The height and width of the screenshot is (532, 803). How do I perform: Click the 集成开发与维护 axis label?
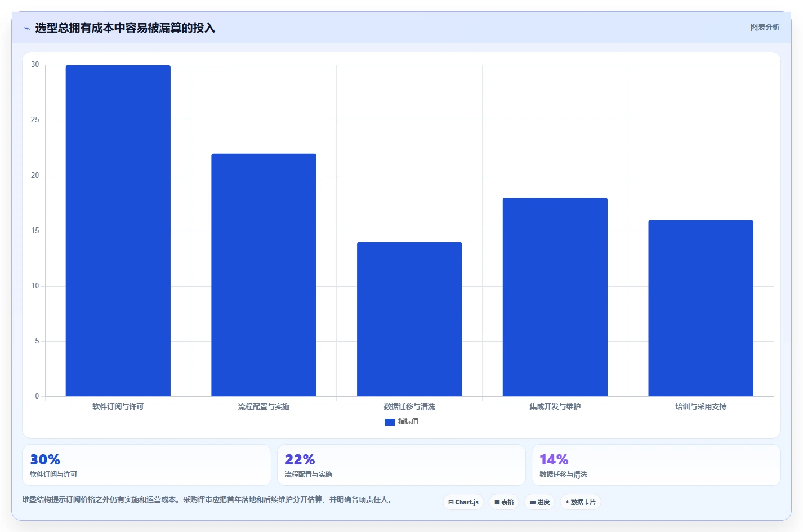(555, 406)
